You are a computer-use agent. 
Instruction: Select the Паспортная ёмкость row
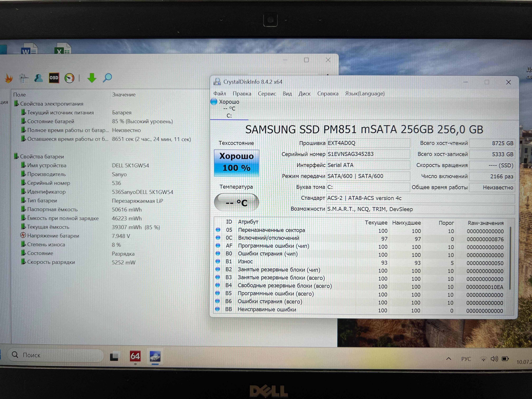tap(81, 209)
